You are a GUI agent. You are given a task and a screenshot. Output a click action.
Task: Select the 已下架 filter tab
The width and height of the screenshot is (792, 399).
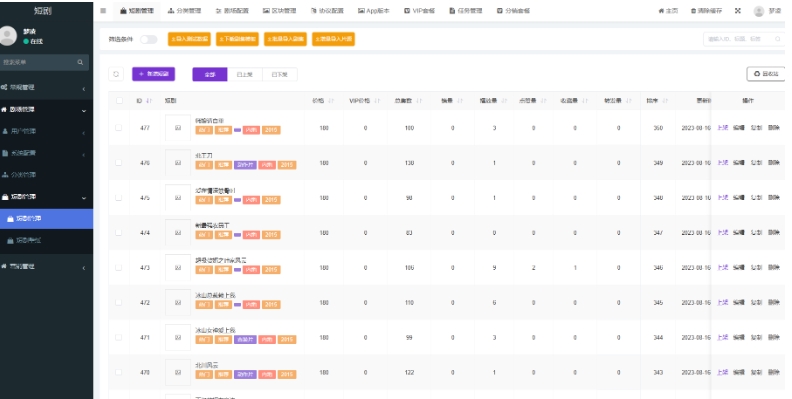coord(279,74)
